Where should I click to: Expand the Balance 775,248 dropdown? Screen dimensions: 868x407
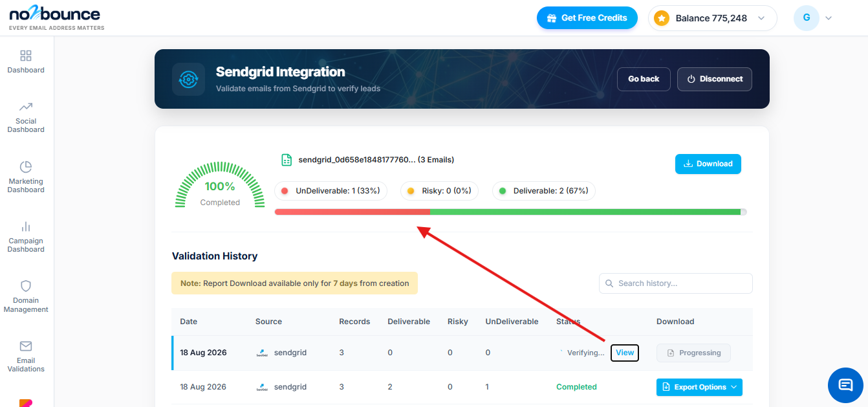712,18
